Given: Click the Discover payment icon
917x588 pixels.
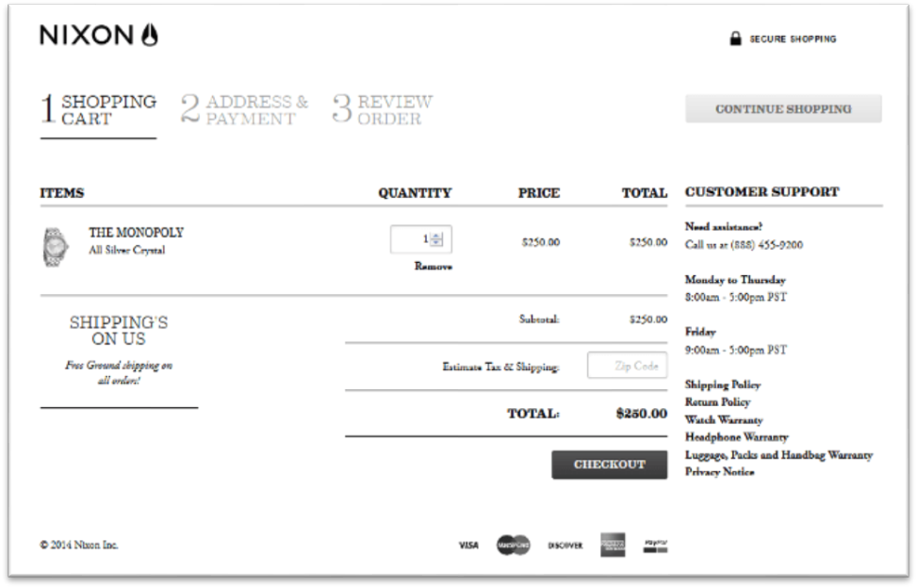Looking at the screenshot, I should coord(565,546).
